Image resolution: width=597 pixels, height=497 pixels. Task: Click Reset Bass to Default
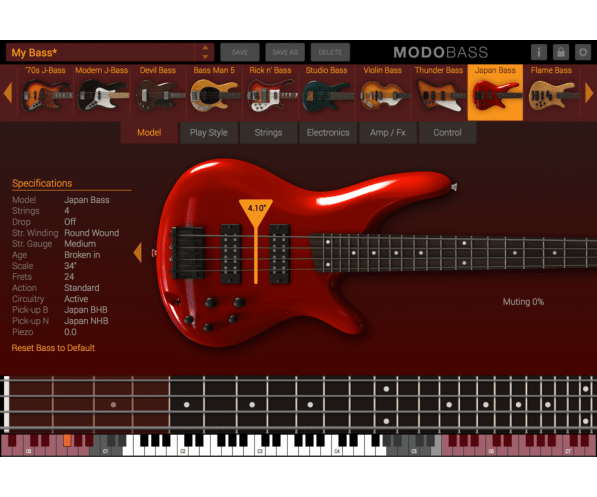click(x=53, y=348)
